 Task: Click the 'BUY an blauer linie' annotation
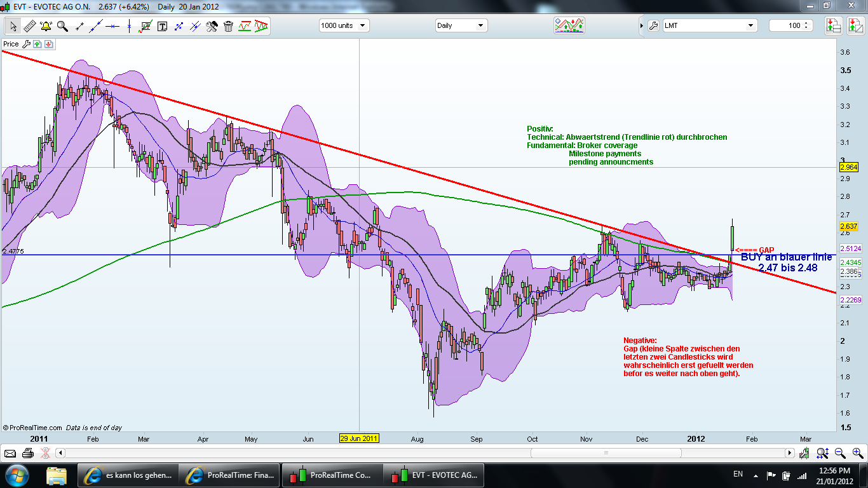click(x=787, y=257)
